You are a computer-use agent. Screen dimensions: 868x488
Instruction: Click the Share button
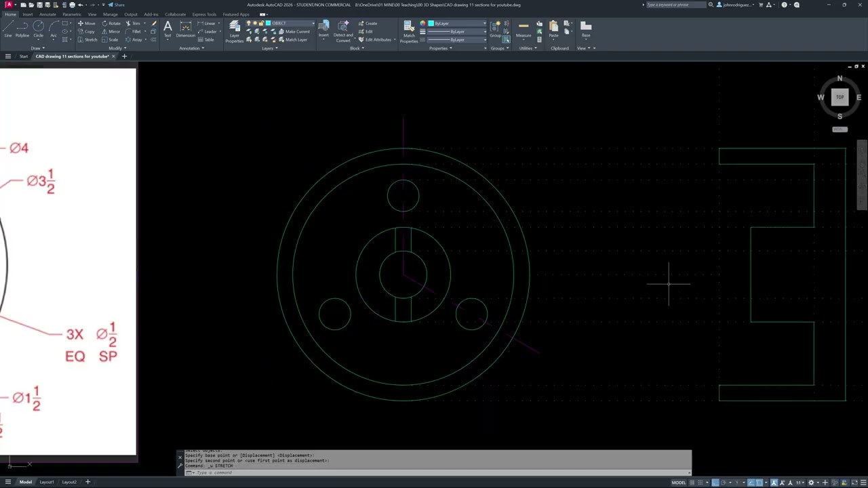(x=116, y=5)
